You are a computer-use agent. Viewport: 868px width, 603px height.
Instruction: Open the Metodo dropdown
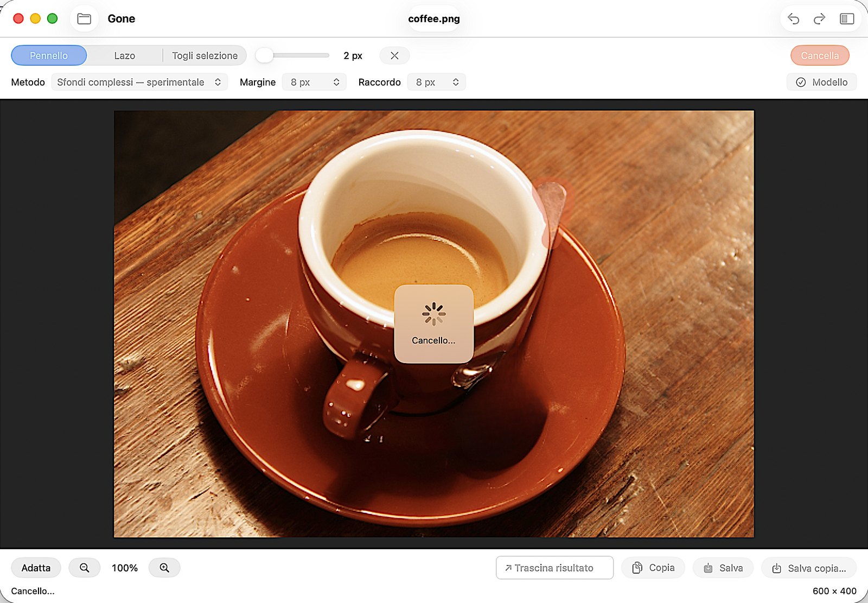click(x=139, y=82)
